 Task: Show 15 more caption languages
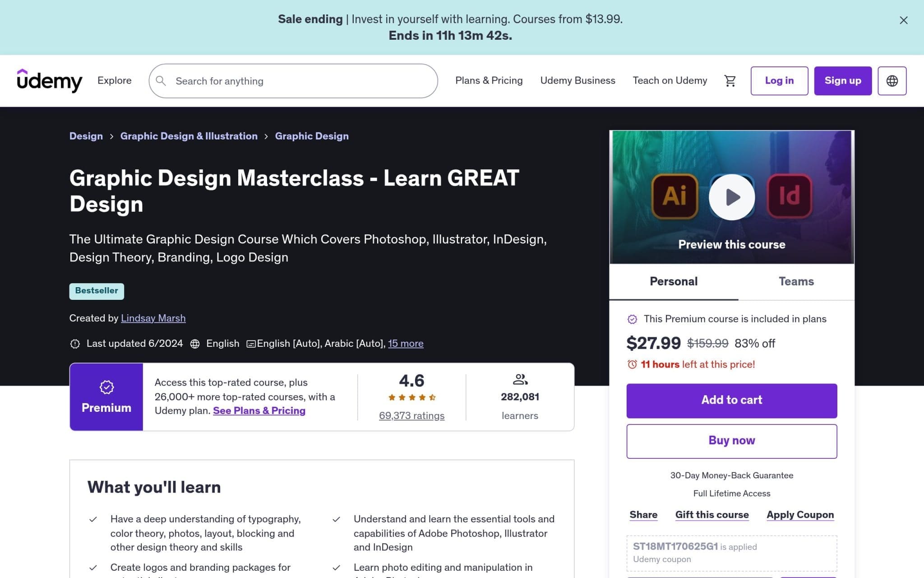(x=406, y=343)
